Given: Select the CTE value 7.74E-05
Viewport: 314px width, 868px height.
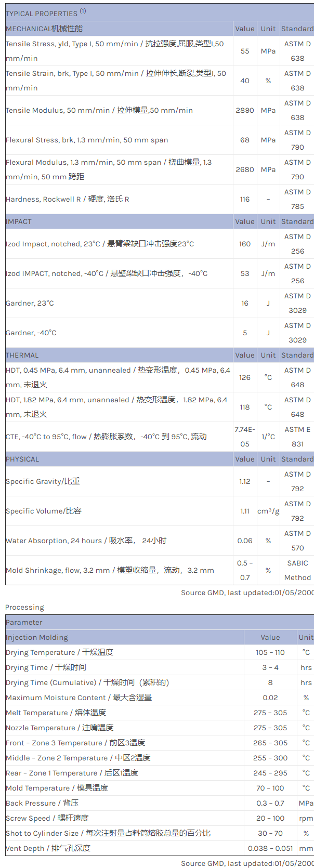Looking at the screenshot, I should coord(245,437).
